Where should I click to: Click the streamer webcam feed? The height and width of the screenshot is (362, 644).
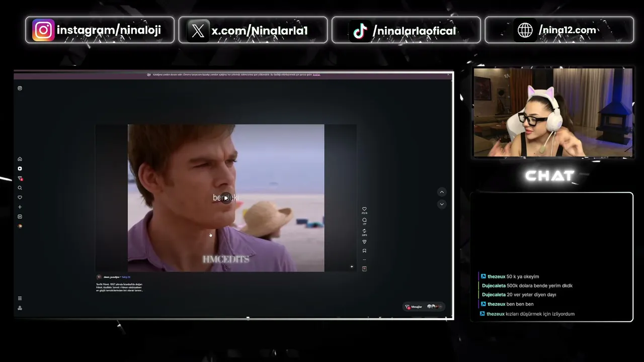(553, 113)
